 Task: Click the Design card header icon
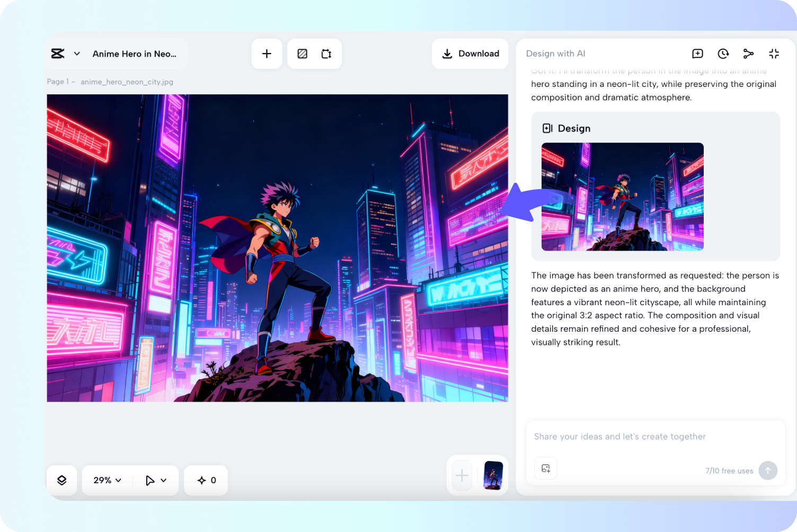[547, 128]
